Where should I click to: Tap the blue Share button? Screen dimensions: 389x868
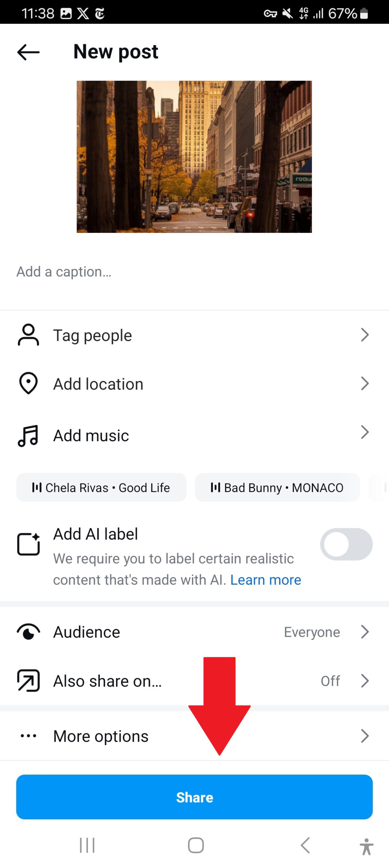pos(194,797)
